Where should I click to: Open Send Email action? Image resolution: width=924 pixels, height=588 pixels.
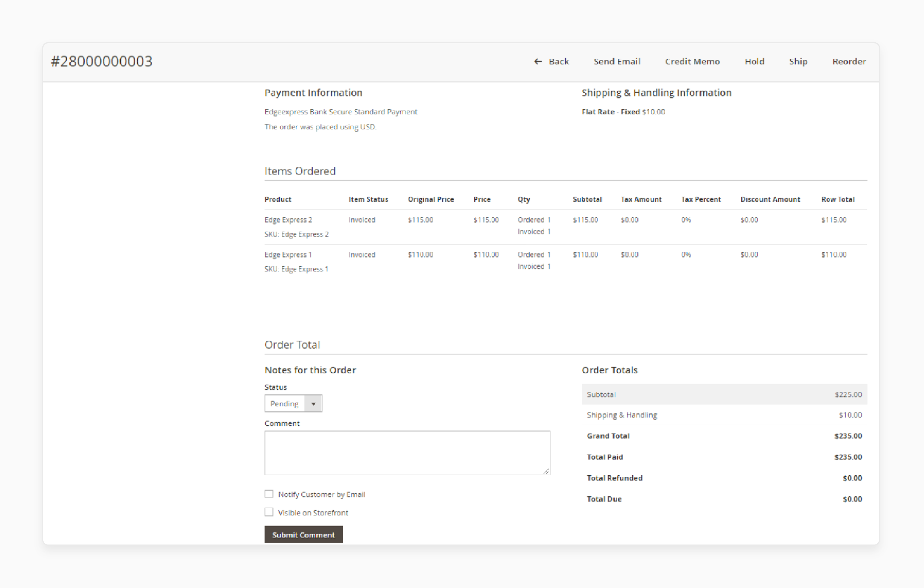pyautogui.click(x=617, y=61)
